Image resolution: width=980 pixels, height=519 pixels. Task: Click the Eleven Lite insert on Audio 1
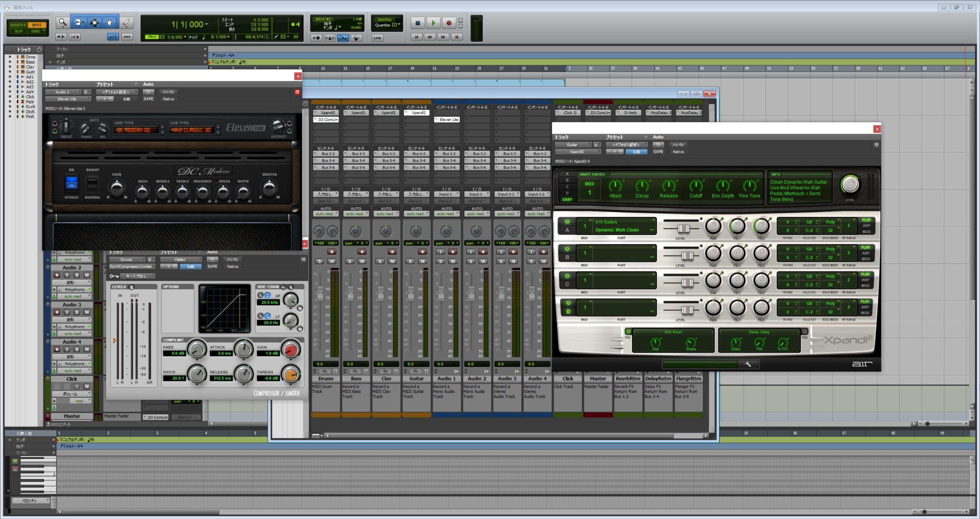point(447,120)
